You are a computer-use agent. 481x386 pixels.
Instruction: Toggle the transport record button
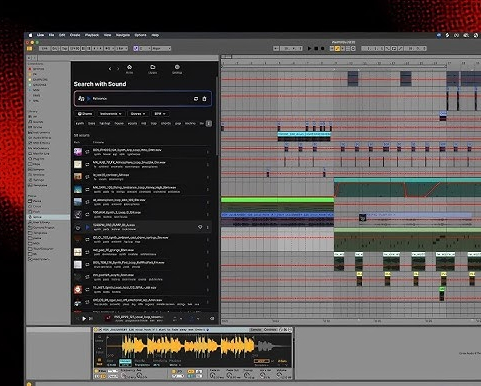tap(322, 48)
